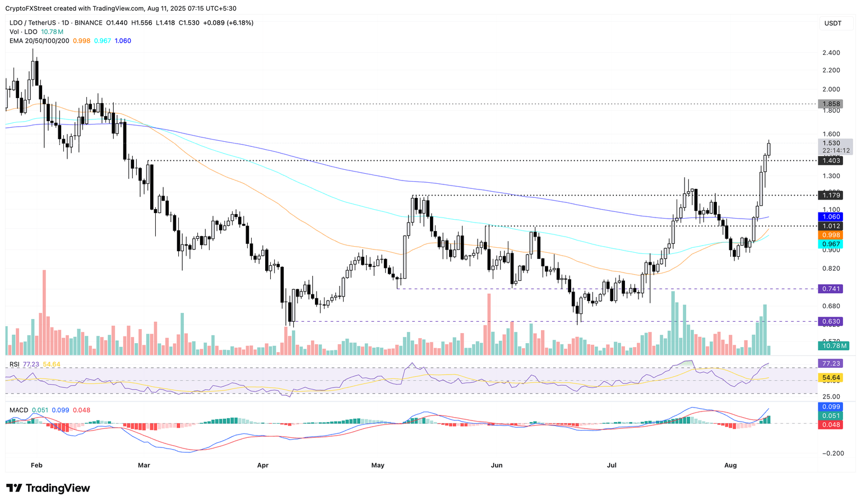Image resolution: width=861 pixels, height=504 pixels.
Task: Select the purple 0.741 support label
Action: tap(831, 289)
